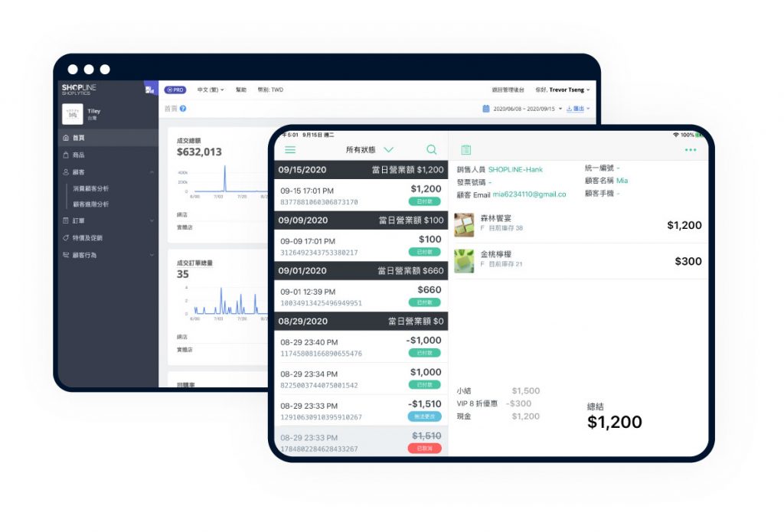This screenshot has width=784, height=532.
Task: Open the three-dots more options menu
Action: [691, 150]
